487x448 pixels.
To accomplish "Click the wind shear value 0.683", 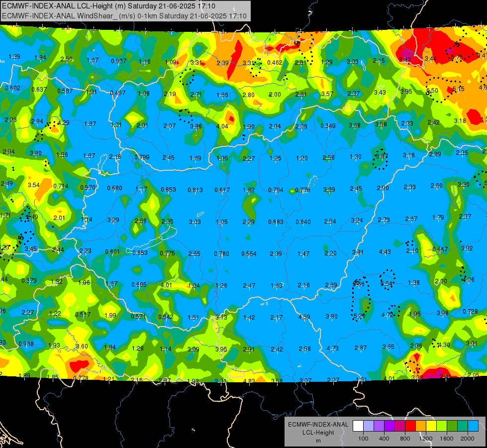I will tap(276, 222).
